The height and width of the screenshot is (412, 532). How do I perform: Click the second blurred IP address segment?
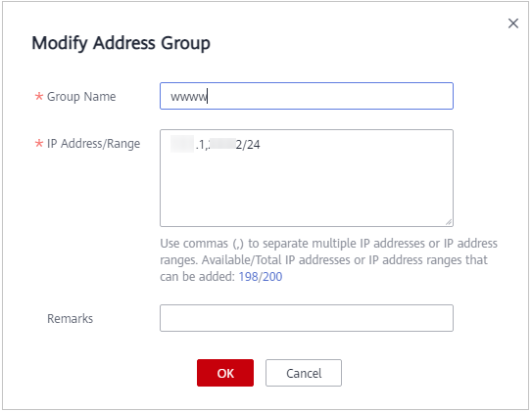coord(222,144)
